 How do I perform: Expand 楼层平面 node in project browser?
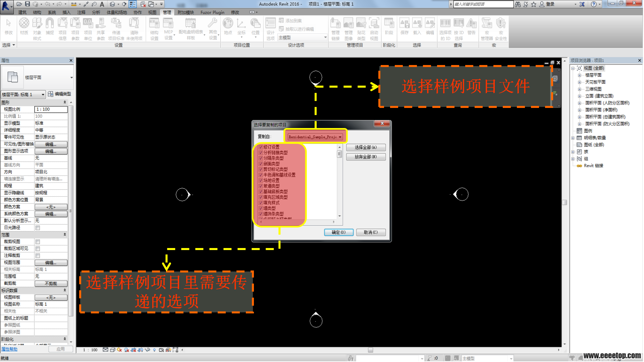pos(580,75)
